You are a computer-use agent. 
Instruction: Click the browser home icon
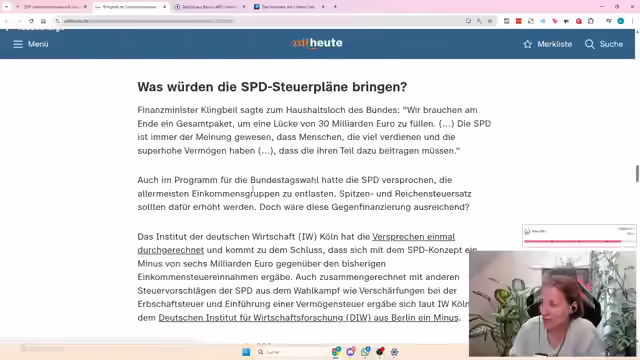[43, 21]
